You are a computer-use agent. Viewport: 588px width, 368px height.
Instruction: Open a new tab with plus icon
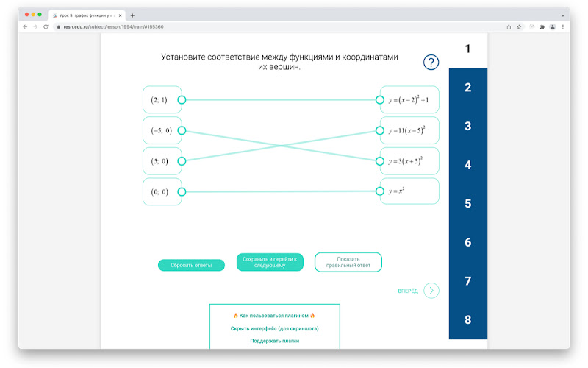132,15
